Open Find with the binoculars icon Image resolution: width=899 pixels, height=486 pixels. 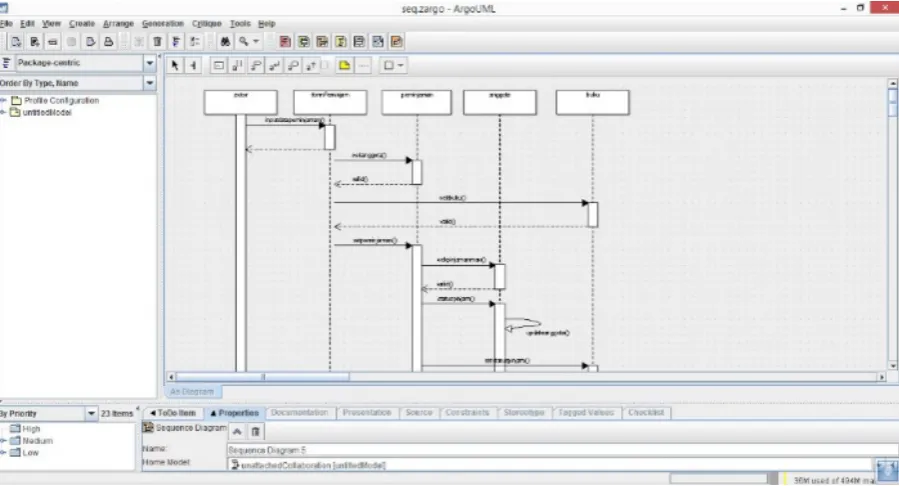tap(225, 42)
